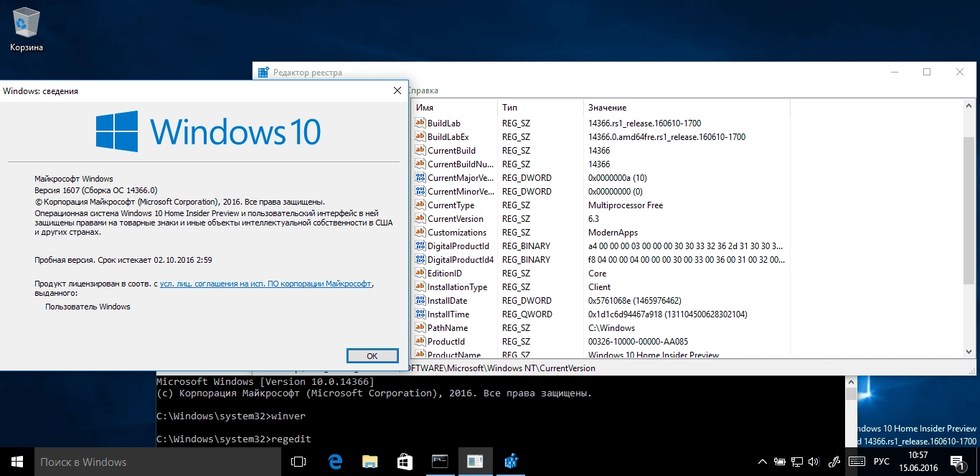Click the CurrentMinorVersionNumber DWORD icon

tap(420, 191)
